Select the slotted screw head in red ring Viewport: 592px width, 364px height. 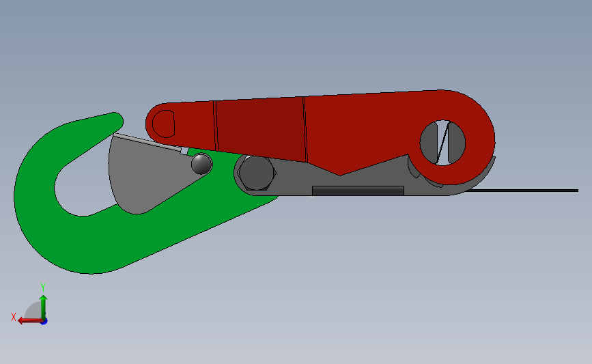[442, 143]
